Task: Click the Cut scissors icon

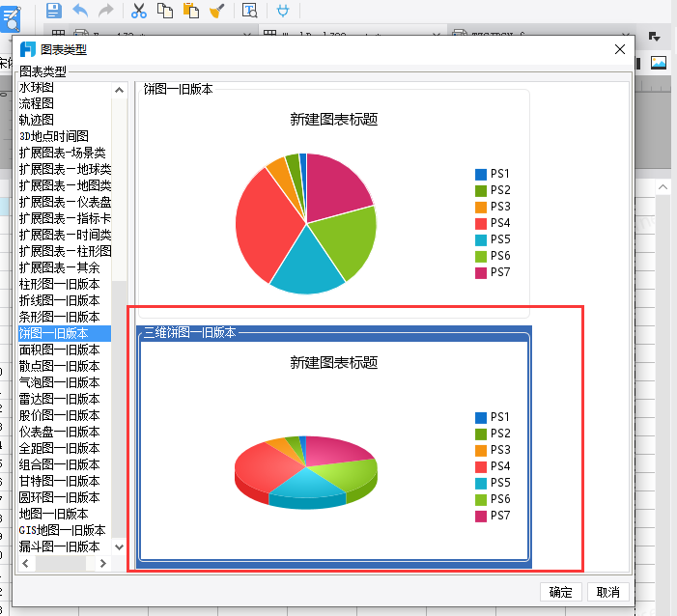Action: (x=139, y=11)
